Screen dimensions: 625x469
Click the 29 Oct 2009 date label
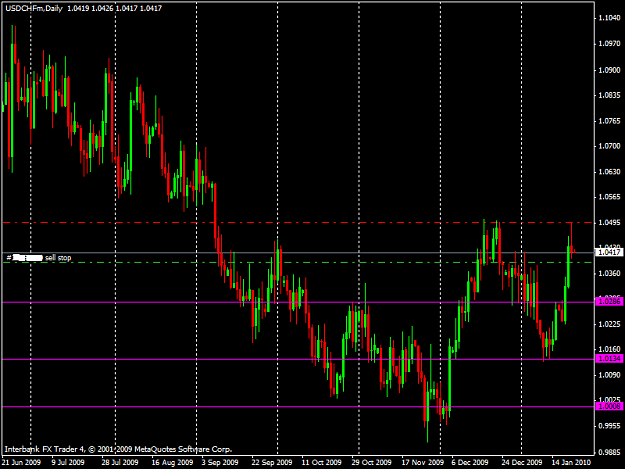pos(371,462)
